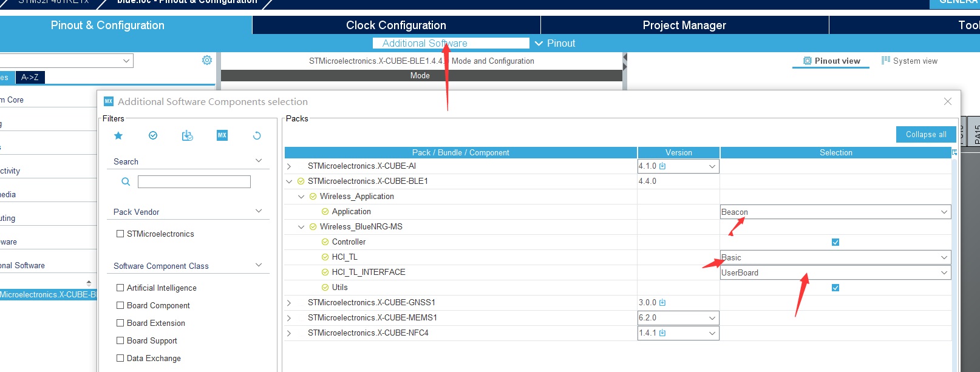Collapse the Wireless_BlueNRG-MS bundle
980x372 pixels.
click(x=301, y=227)
